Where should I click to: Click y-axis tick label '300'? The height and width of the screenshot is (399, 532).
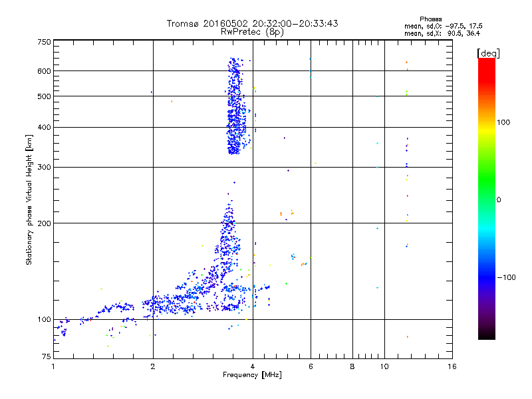(x=44, y=168)
